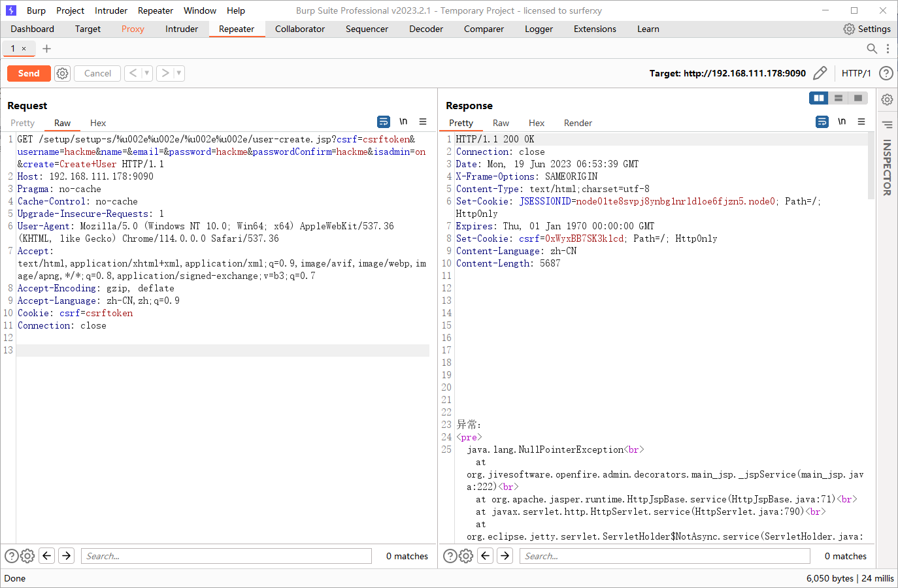This screenshot has width=898, height=588.
Task: Expand Inspector panel layout icon
Action: [x=887, y=124]
